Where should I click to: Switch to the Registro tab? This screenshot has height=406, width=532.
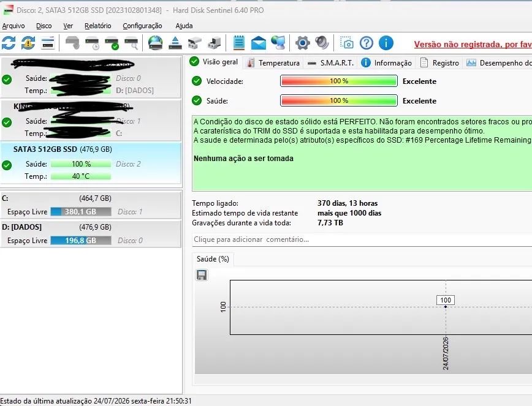(x=439, y=63)
